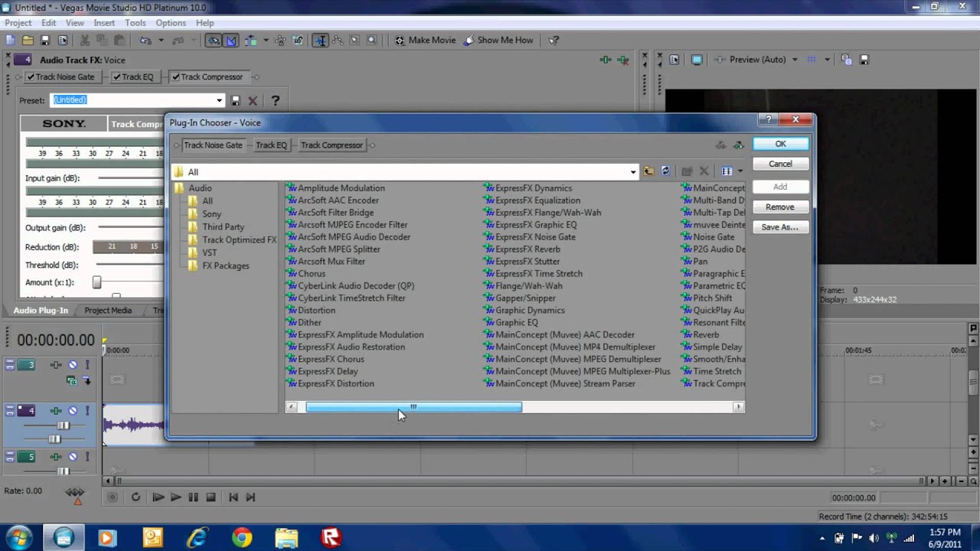Open the Undo history dropdown arrow
Image resolution: width=980 pixels, height=551 pixels.
[x=162, y=40]
